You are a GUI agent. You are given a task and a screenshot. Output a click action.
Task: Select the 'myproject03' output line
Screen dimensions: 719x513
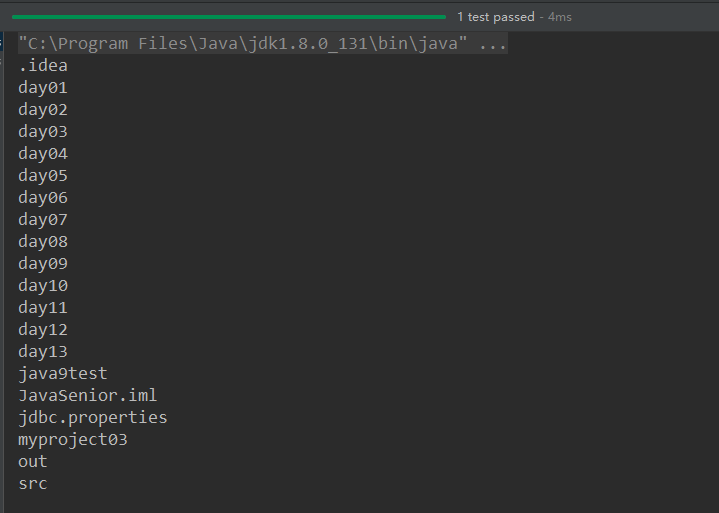72,440
